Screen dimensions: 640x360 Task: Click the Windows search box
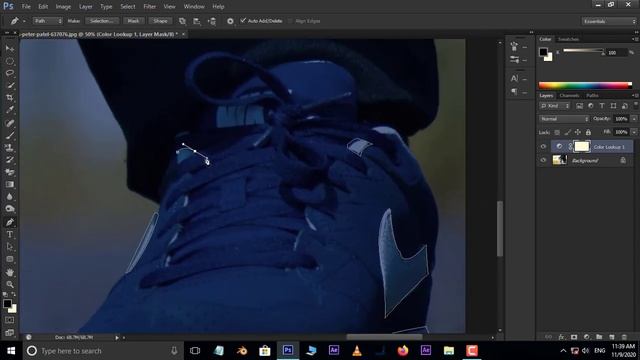tap(102, 351)
